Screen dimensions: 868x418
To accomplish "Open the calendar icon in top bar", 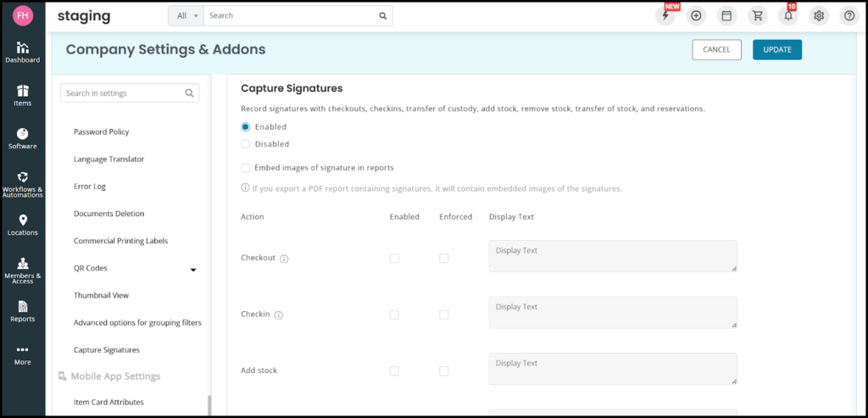I will coord(726,15).
